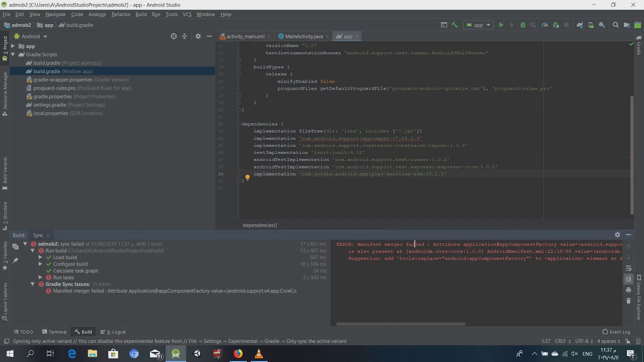
Task: Minimize the Build panel with the minus icon
Action: pyautogui.click(x=629, y=235)
